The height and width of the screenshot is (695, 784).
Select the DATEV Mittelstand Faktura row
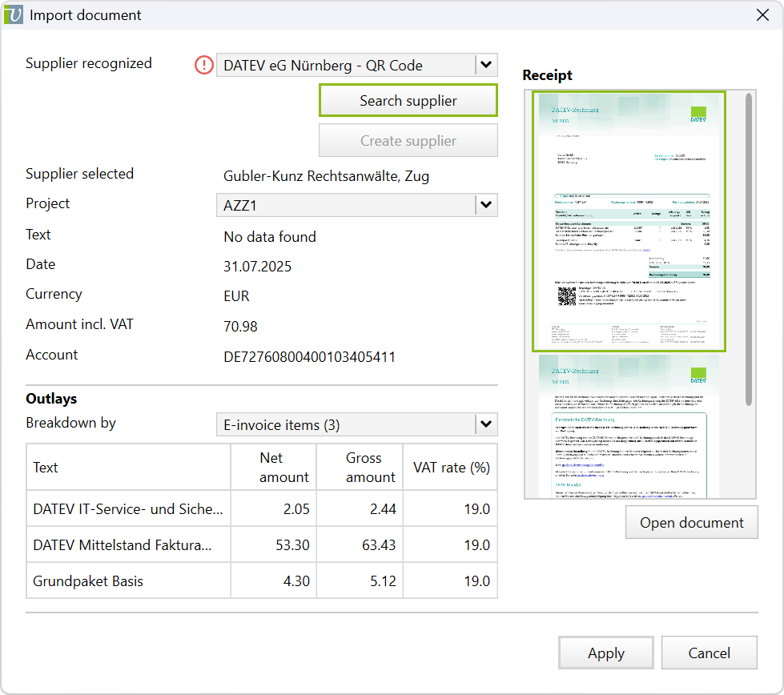click(x=128, y=545)
